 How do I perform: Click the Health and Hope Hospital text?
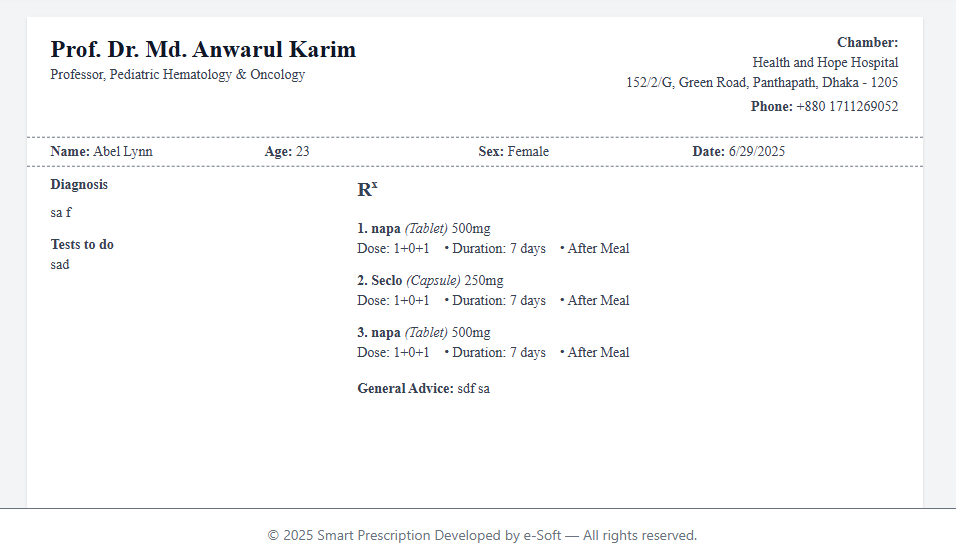(x=825, y=62)
